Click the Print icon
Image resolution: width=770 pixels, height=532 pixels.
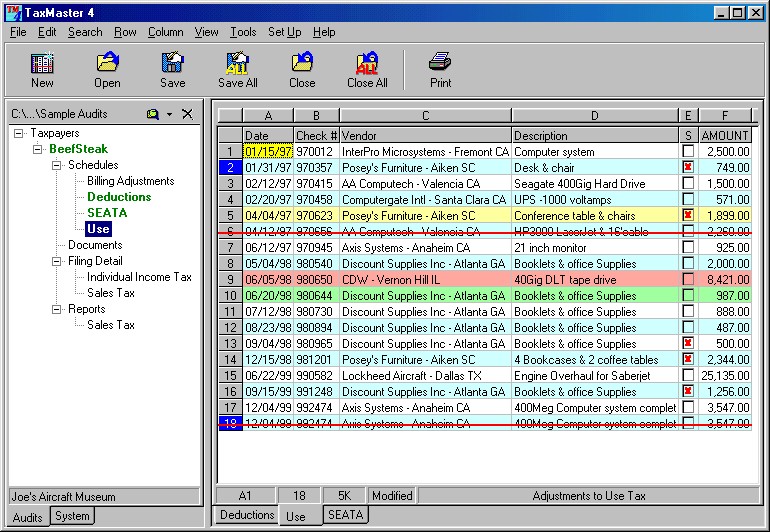pos(440,62)
